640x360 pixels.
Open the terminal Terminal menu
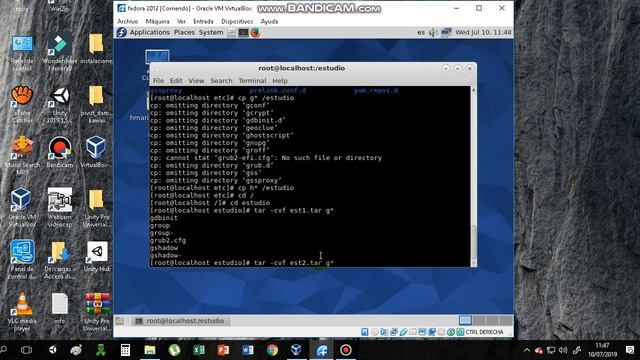(252, 81)
